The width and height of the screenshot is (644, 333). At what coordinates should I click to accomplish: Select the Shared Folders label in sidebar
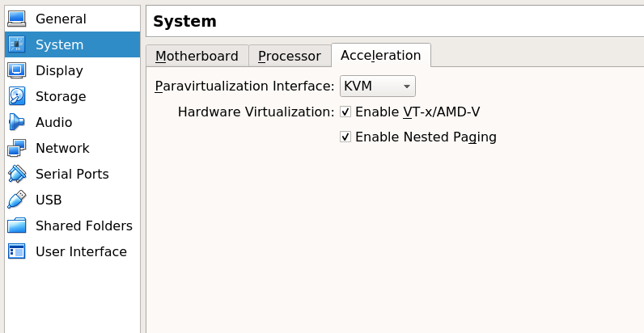[x=84, y=226]
